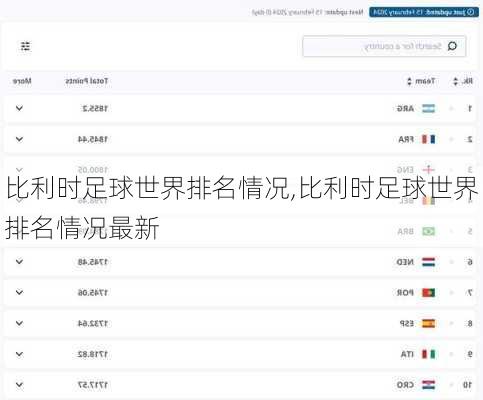Click the 1717.57 points value
Image resolution: width=483 pixels, height=400 pixels.
(x=93, y=385)
